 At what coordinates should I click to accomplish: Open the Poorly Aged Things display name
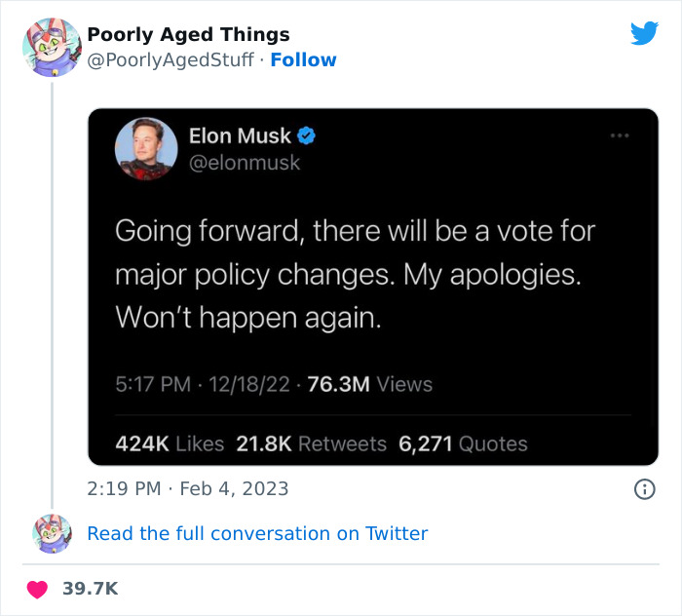click(x=188, y=34)
